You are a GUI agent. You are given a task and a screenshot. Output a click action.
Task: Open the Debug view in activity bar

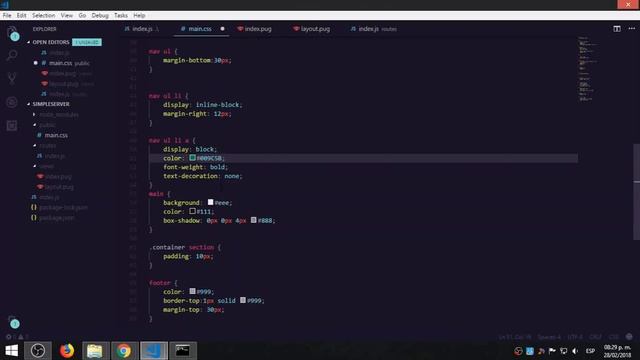(x=12, y=102)
